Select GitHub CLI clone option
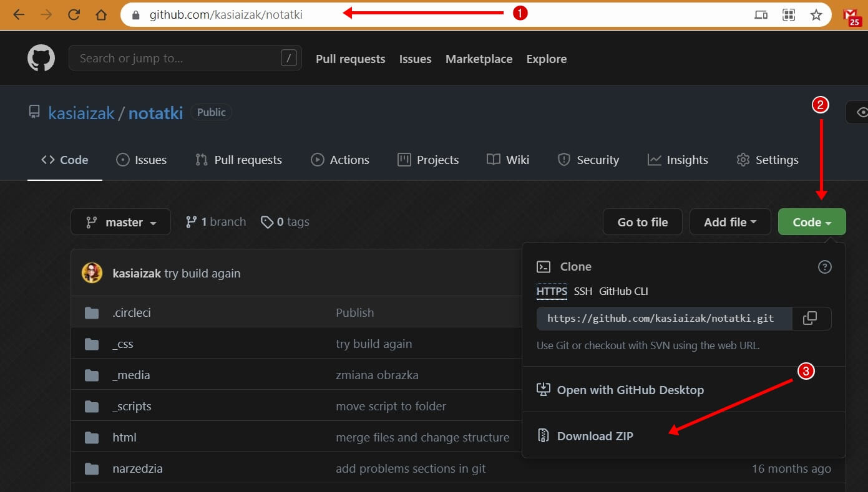This screenshot has width=868, height=492. [x=623, y=291]
